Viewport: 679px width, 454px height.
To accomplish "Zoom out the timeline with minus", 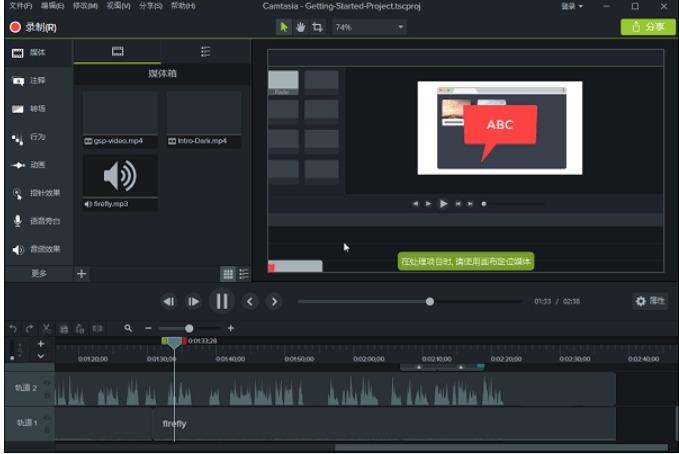I will [x=148, y=328].
